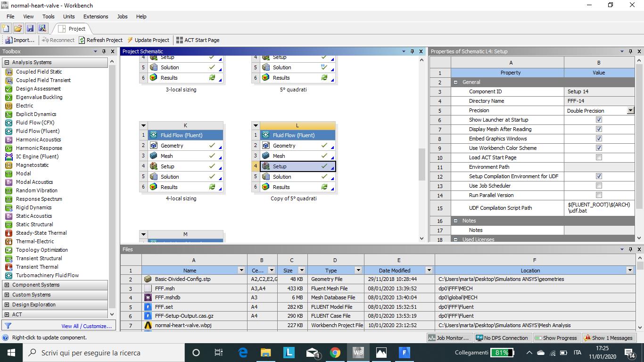Click View All / Customize link
This screenshot has width=644, height=362.
(x=87, y=326)
